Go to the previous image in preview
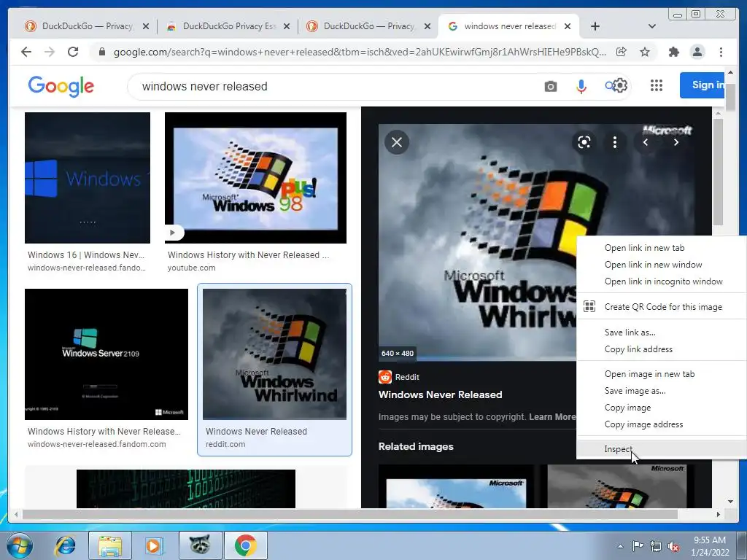This screenshot has height=560, width=747. click(x=646, y=142)
